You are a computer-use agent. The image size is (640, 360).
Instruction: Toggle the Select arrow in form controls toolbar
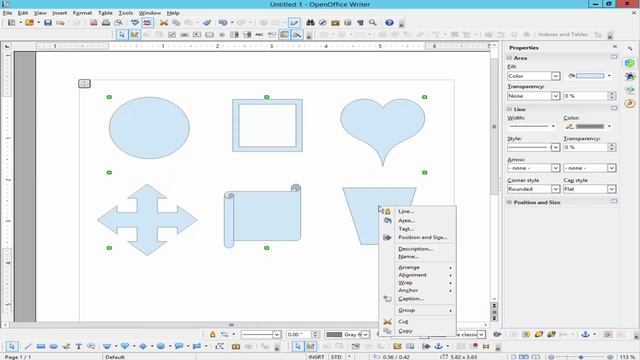pos(122,35)
